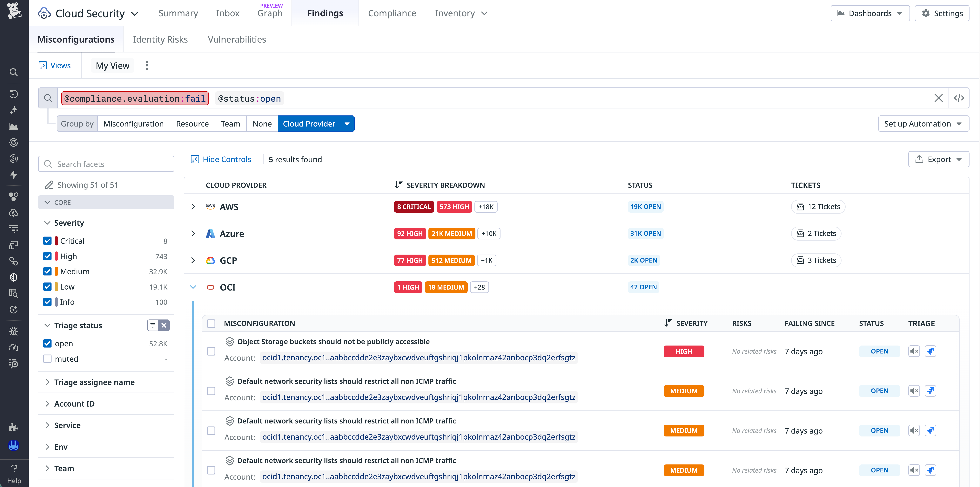Uncheck the Critical severity filter
This screenshot has height=487, width=980.
tap(47, 241)
